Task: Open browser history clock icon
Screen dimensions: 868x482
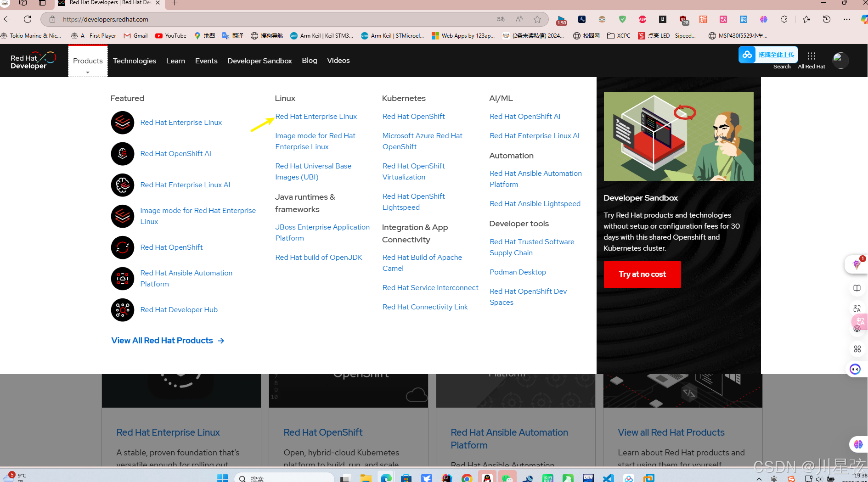Action: (x=827, y=19)
